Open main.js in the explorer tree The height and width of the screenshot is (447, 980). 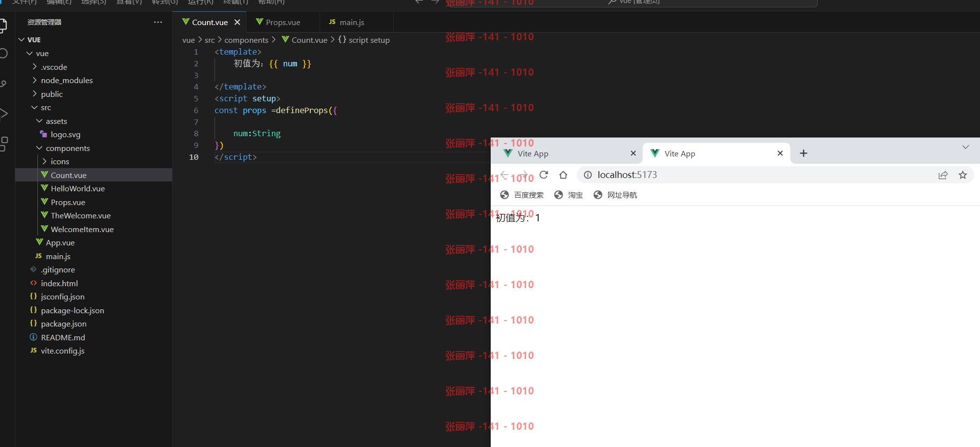click(x=93, y=256)
